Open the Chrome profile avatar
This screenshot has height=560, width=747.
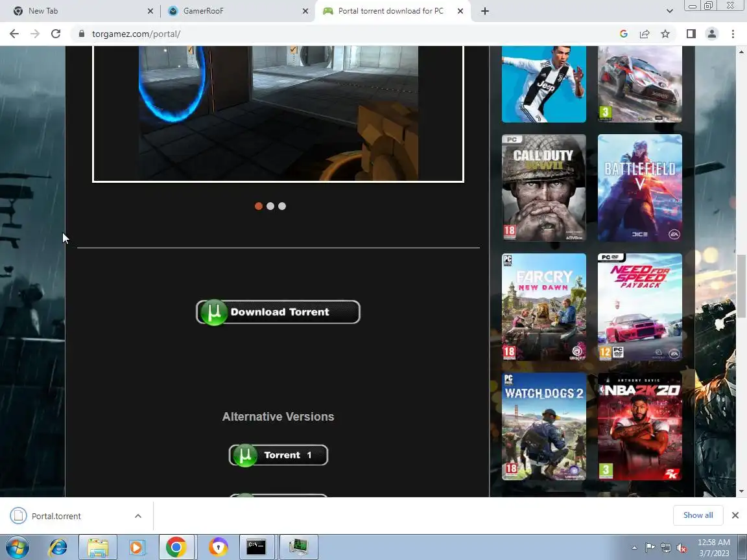click(x=712, y=34)
